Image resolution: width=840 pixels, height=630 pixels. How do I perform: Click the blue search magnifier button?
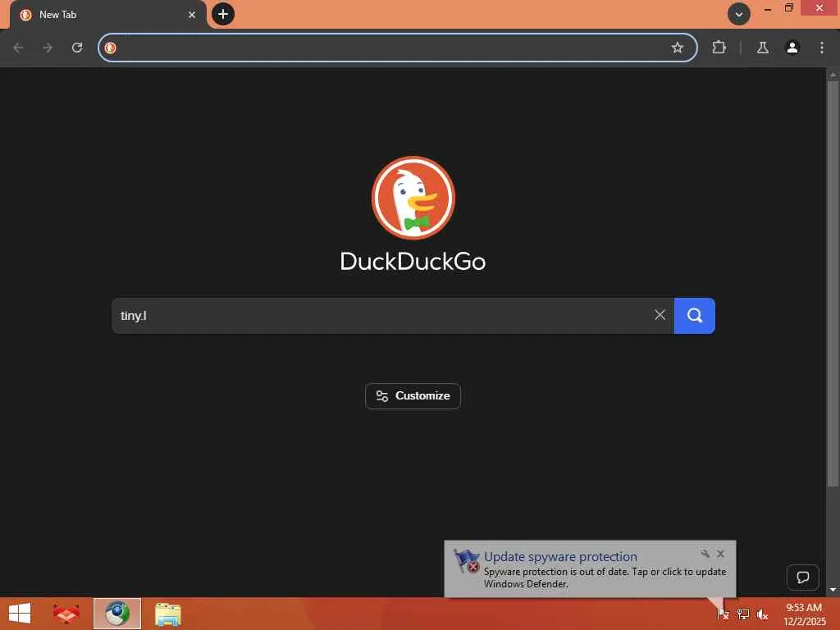point(694,316)
